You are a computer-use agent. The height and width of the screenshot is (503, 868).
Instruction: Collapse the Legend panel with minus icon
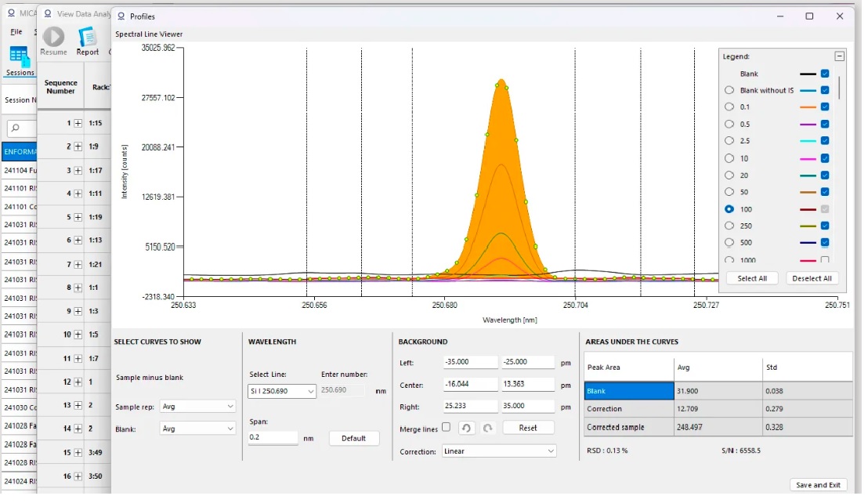(839, 56)
